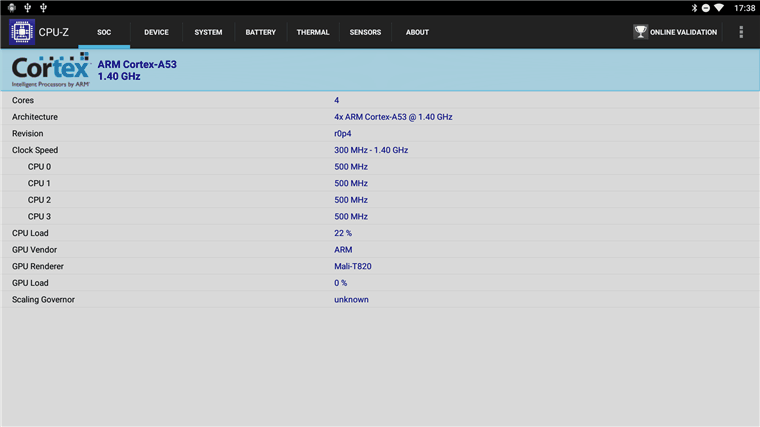Tap the first USB icon in status bar

28,7
